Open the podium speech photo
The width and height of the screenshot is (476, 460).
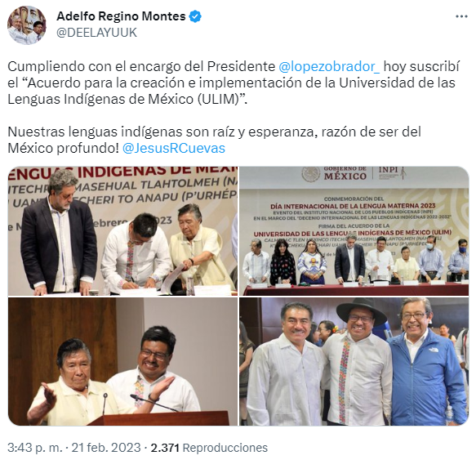point(122,362)
